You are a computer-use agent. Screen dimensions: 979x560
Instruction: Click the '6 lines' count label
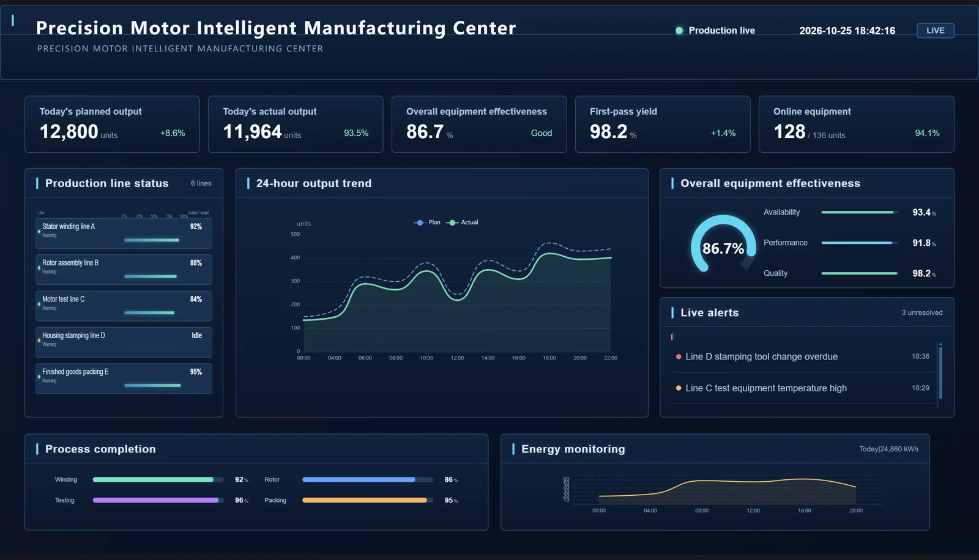pos(201,183)
